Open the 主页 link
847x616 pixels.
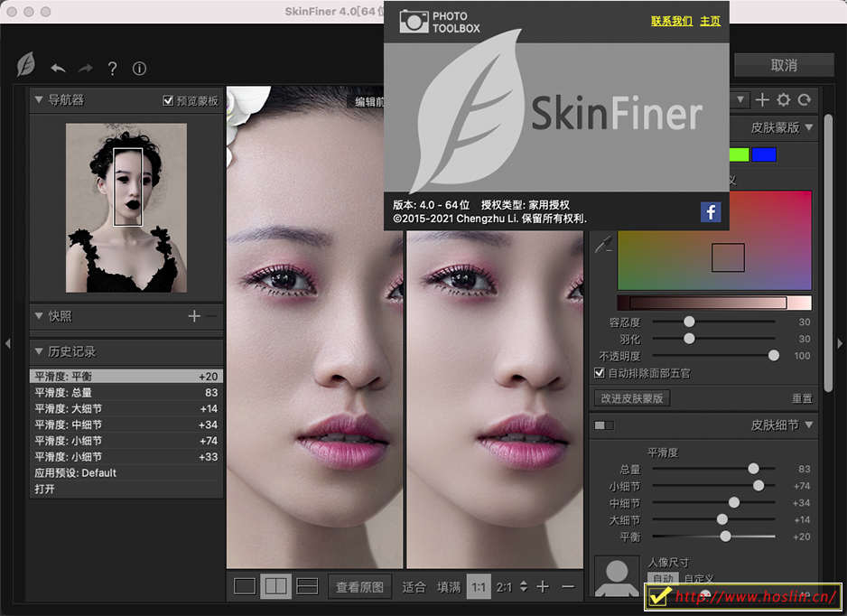[x=710, y=21]
